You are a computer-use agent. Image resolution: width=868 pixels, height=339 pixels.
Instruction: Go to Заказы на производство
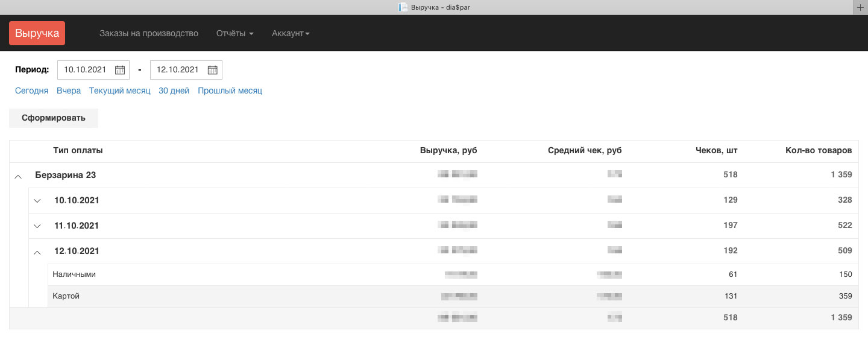point(148,33)
